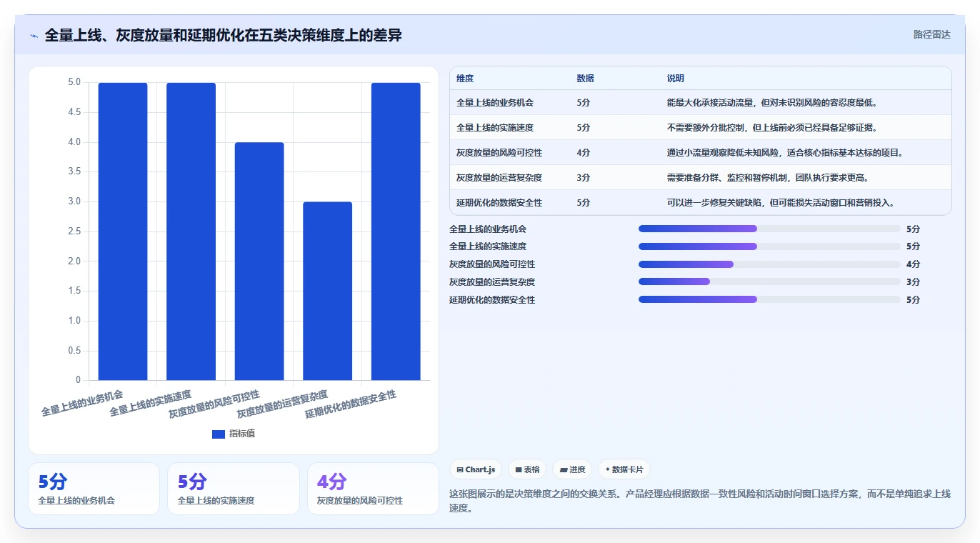Open the 5分 全量上线的业务机会 data card
This screenshot has height=543, width=980.
(x=94, y=489)
